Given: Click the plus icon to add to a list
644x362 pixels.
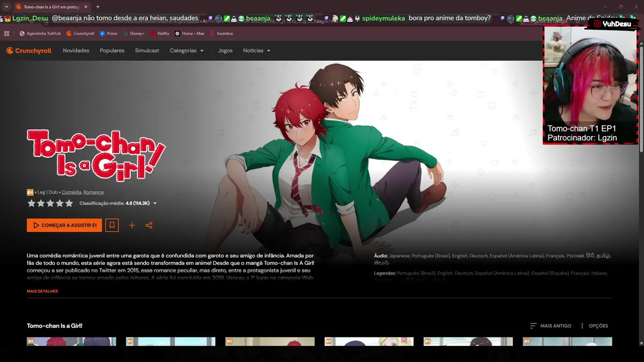Looking at the screenshot, I should [132, 225].
